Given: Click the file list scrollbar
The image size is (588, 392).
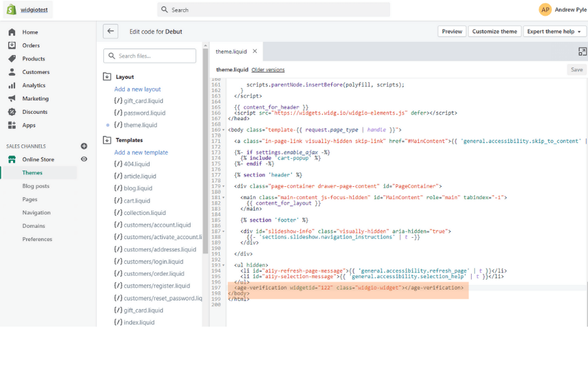Looking at the screenshot, I should (205, 150).
